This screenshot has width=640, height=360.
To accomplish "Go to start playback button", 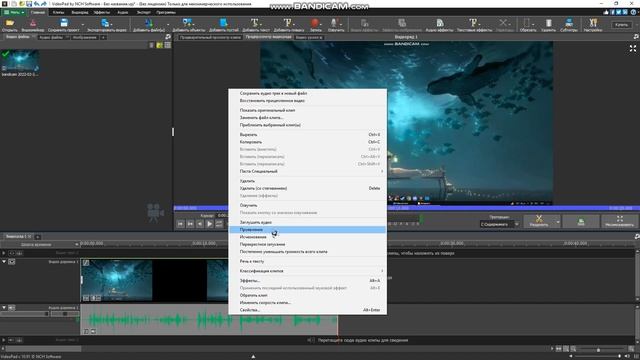I will (x=180, y=224).
